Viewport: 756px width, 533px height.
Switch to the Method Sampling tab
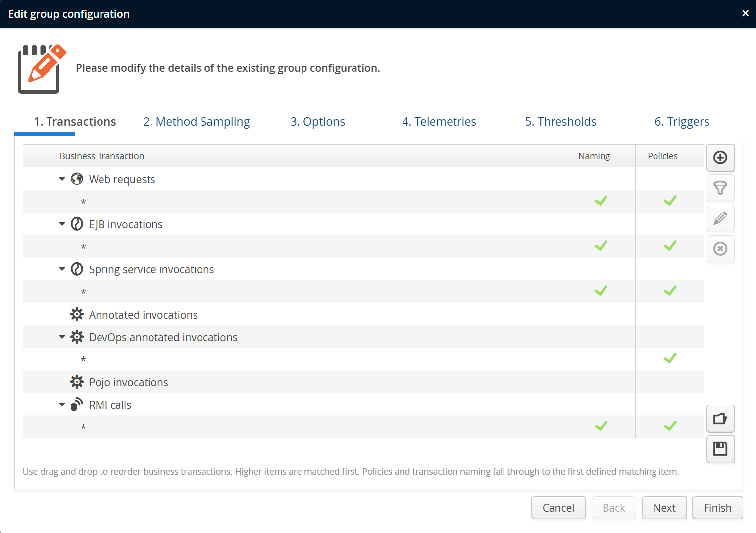click(196, 122)
